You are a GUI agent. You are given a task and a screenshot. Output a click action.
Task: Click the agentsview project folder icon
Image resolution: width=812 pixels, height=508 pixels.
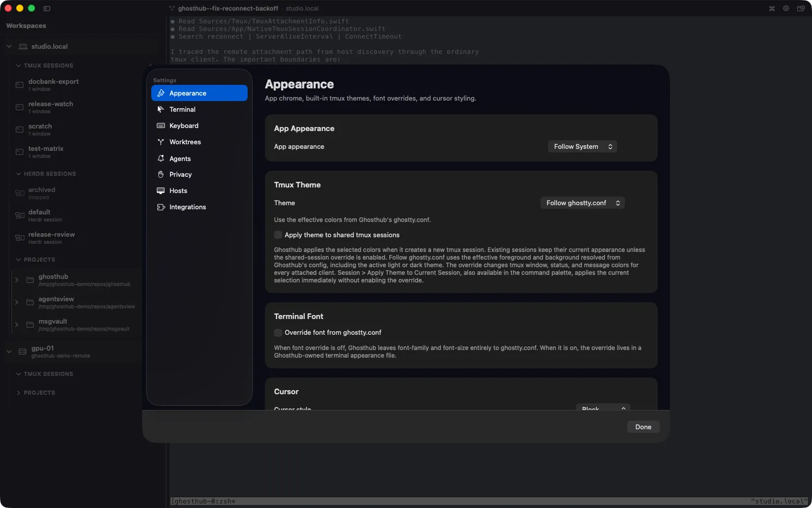[x=30, y=302]
